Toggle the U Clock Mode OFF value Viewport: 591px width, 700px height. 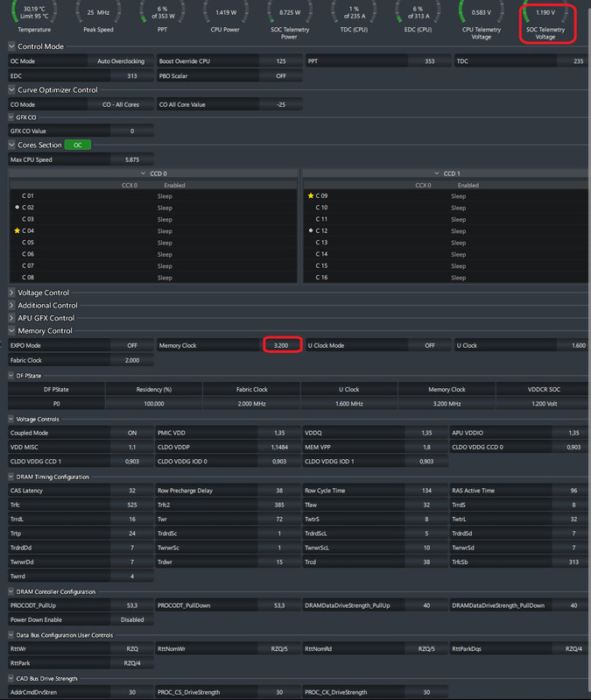tap(429, 345)
